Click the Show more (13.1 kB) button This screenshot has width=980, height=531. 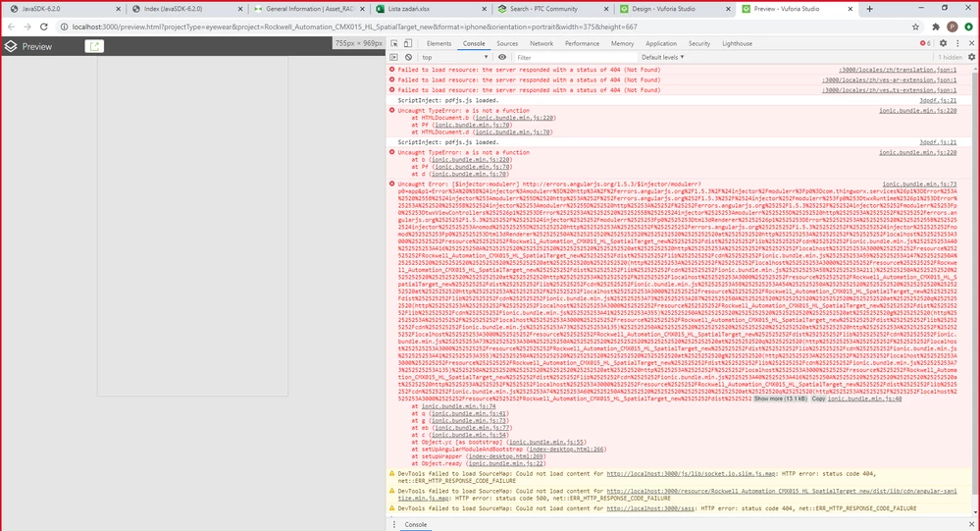pyautogui.click(x=781, y=398)
